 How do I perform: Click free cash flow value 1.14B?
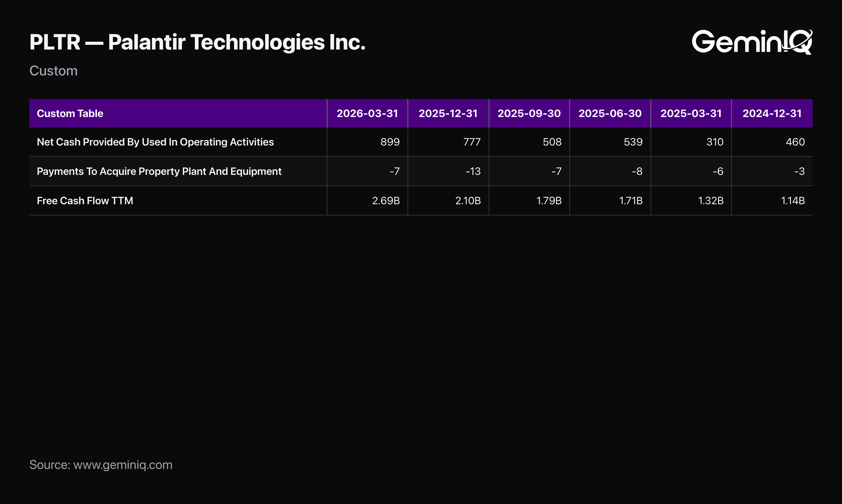(793, 201)
